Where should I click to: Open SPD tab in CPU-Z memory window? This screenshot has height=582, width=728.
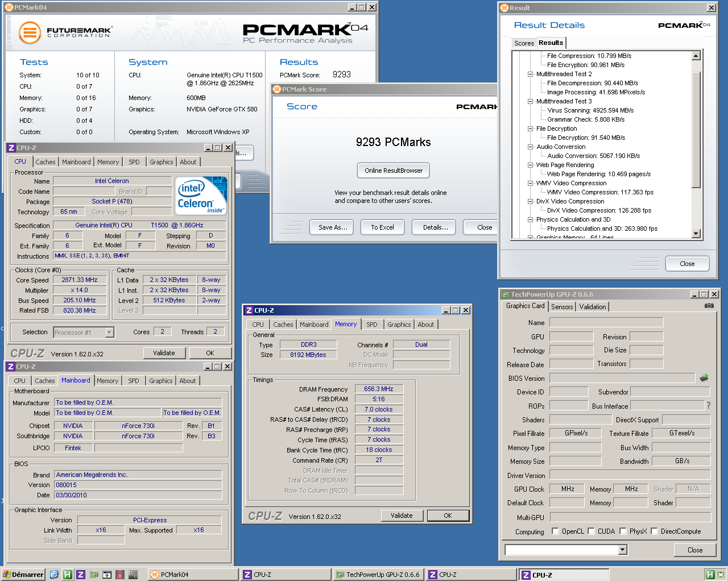(371, 325)
